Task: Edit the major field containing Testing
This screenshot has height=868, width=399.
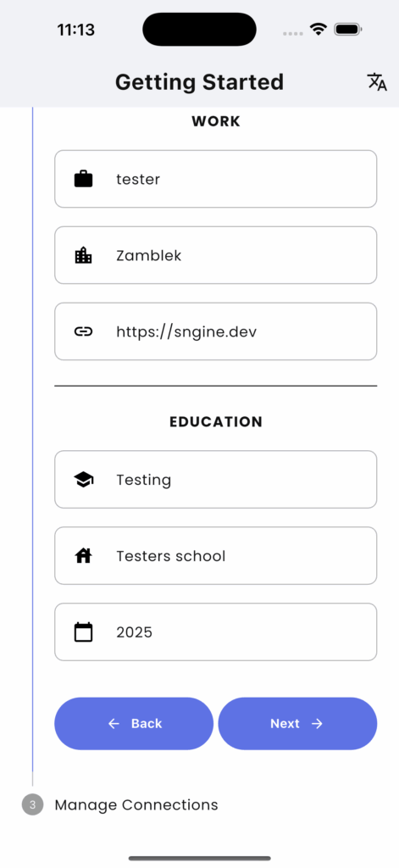Action: (216, 480)
